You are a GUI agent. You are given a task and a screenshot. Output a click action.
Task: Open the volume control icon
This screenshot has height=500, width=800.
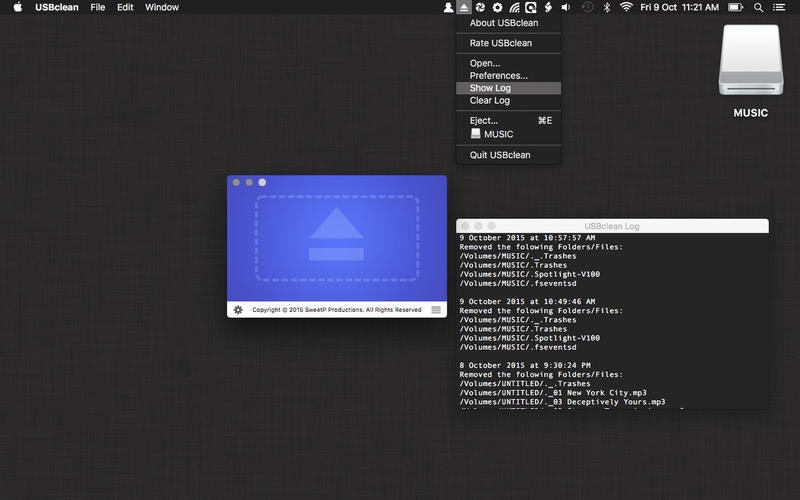[566, 7]
